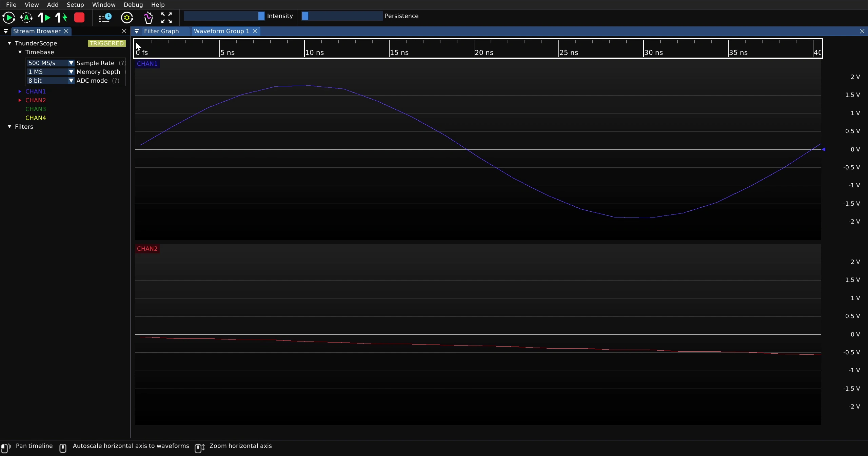Toggle fullscreen with the arrows icon
Screen dimensions: 868x456
pyautogui.click(x=166, y=18)
